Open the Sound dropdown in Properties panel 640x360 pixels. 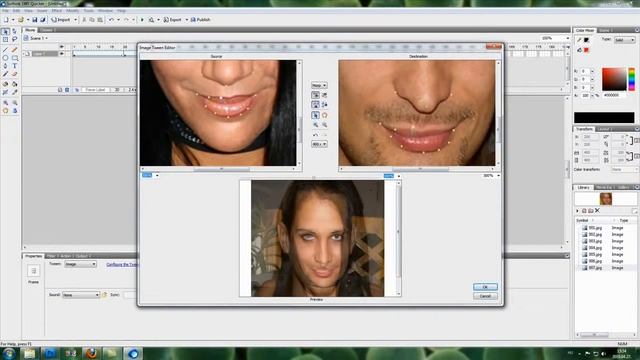pos(80,295)
